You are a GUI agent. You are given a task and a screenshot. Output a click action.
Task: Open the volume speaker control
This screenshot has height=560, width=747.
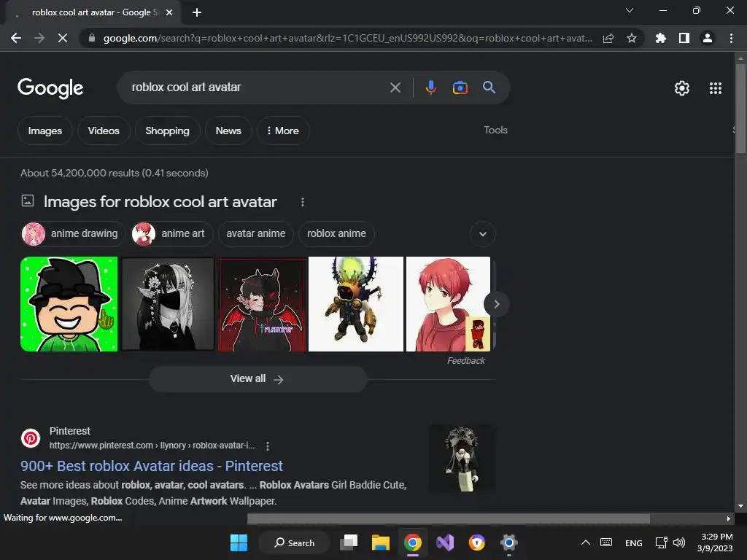(679, 542)
